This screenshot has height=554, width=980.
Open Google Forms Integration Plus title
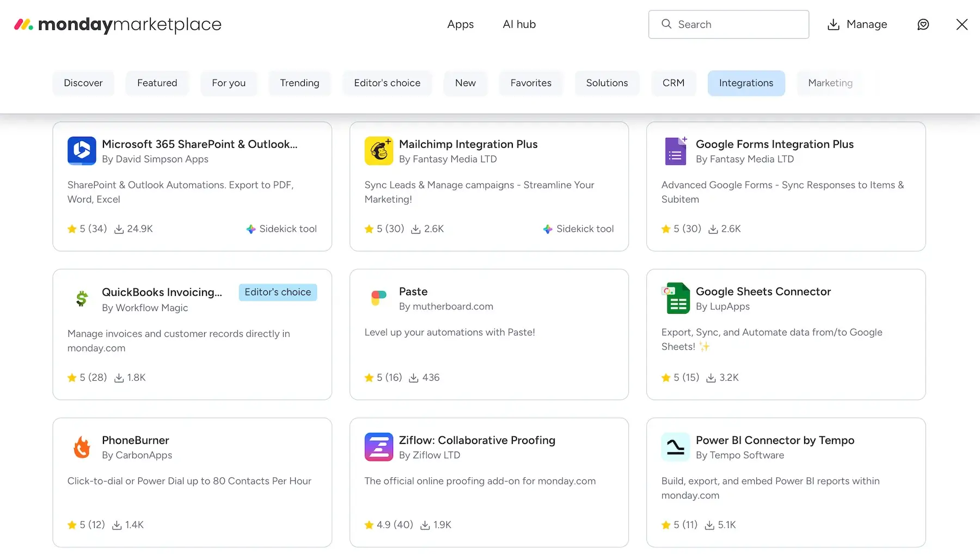[x=775, y=144]
